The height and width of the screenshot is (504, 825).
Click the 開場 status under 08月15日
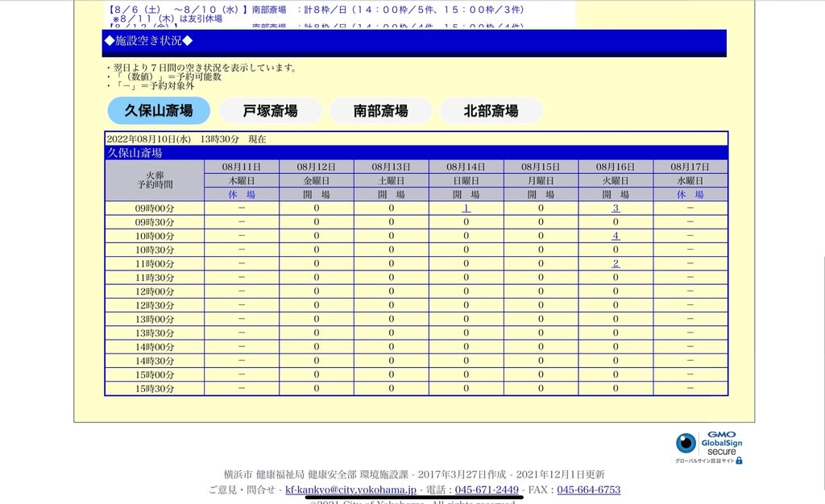541,195
